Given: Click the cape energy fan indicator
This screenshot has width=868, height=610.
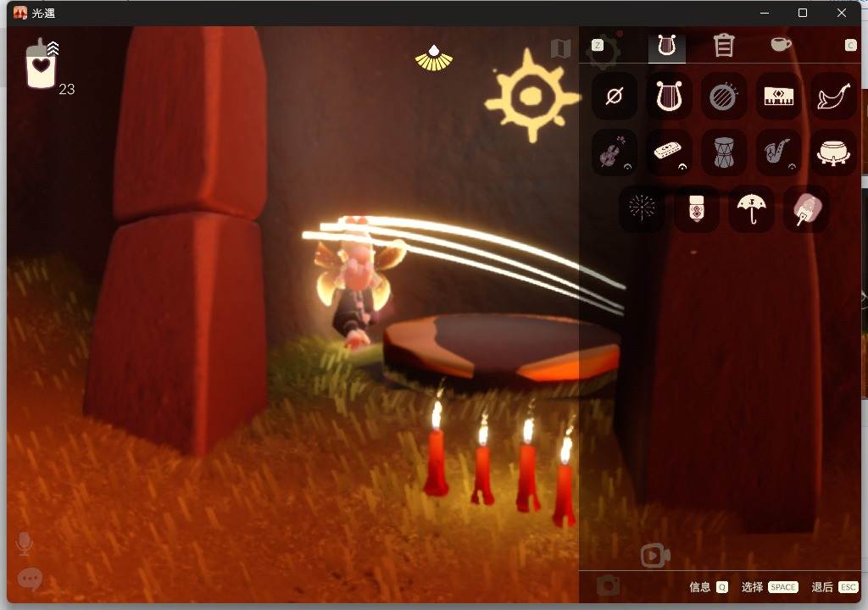Looking at the screenshot, I should click(x=434, y=58).
